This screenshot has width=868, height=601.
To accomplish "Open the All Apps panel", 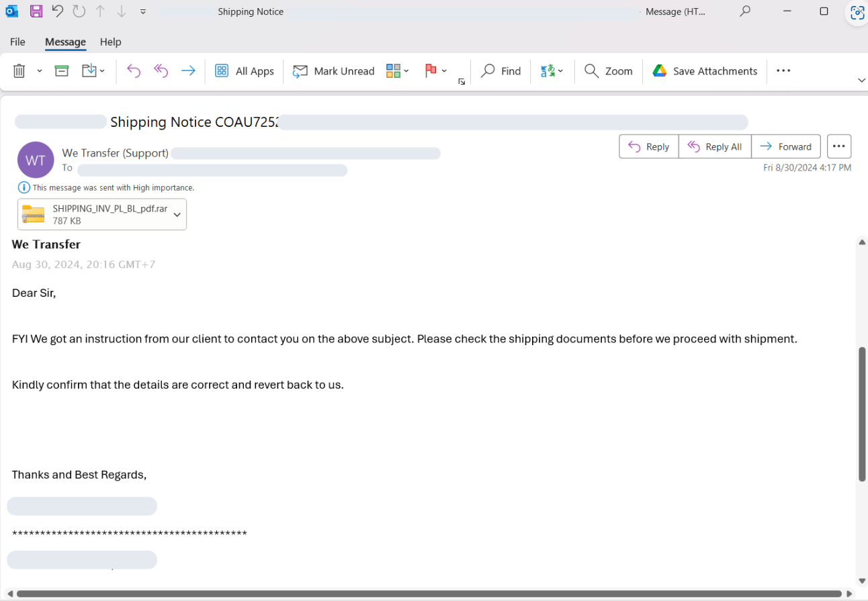I will (244, 71).
